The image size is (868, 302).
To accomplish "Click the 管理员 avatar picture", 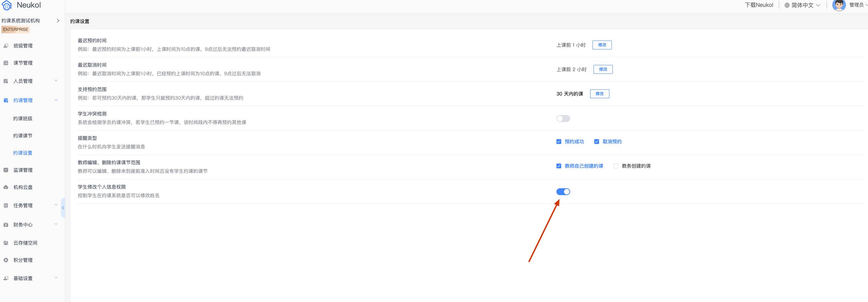I will point(839,5).
